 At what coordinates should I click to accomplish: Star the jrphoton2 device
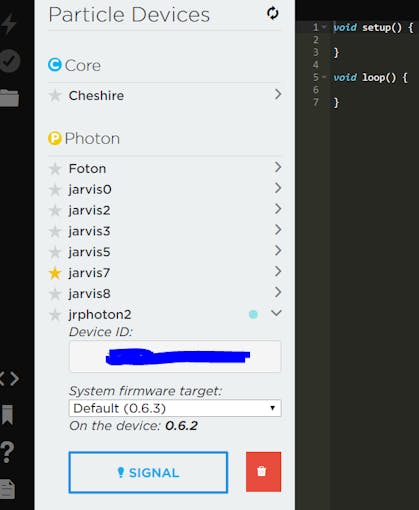point(55,315)
